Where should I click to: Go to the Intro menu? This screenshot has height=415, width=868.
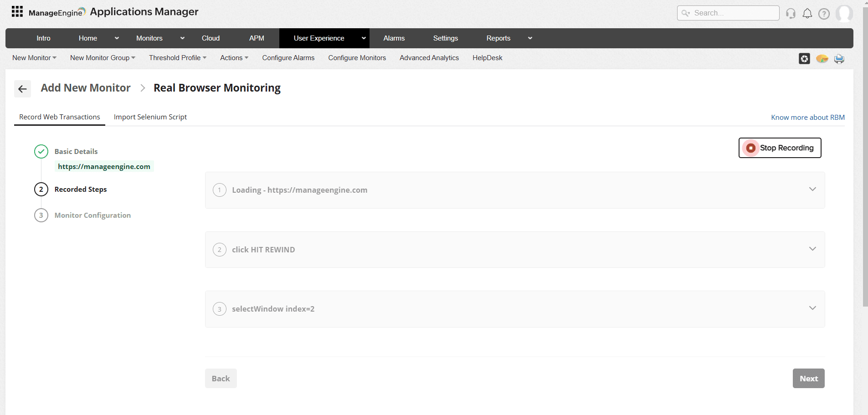pos(44,38)
